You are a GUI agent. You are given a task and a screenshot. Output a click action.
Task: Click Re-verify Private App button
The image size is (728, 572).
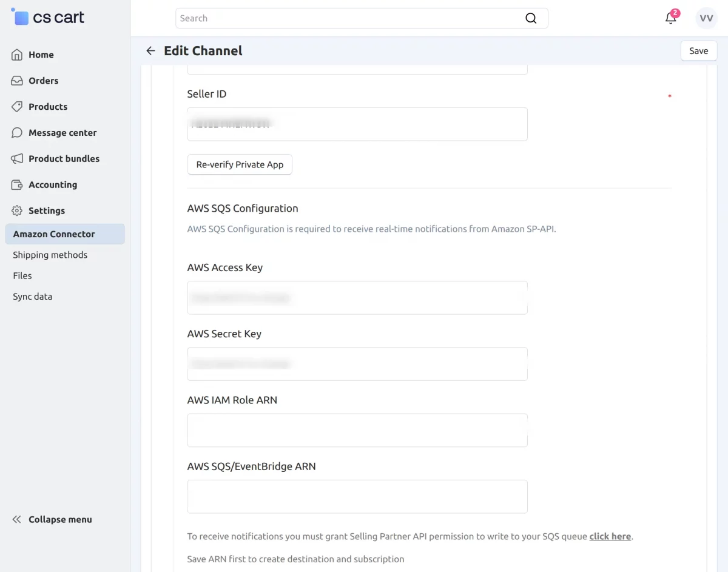click(x=240, y=164)
